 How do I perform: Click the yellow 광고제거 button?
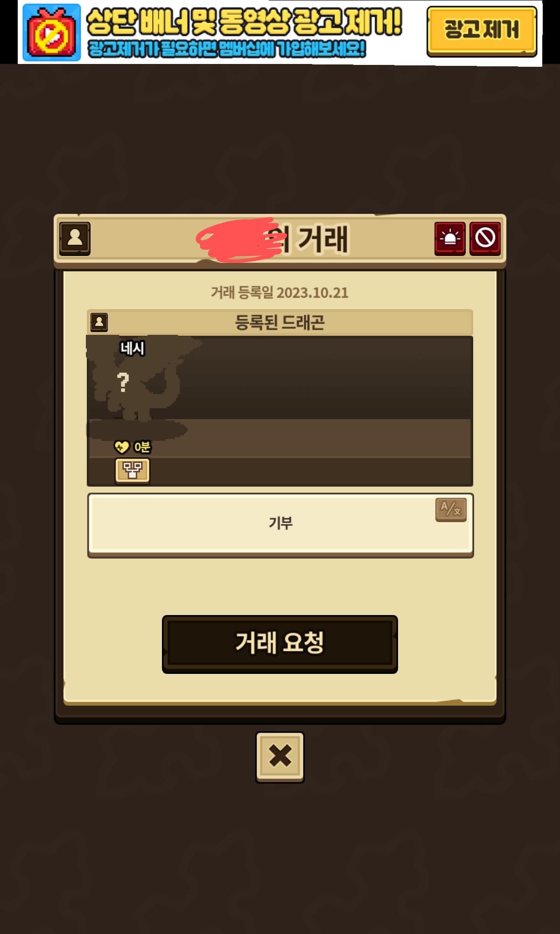482,31
